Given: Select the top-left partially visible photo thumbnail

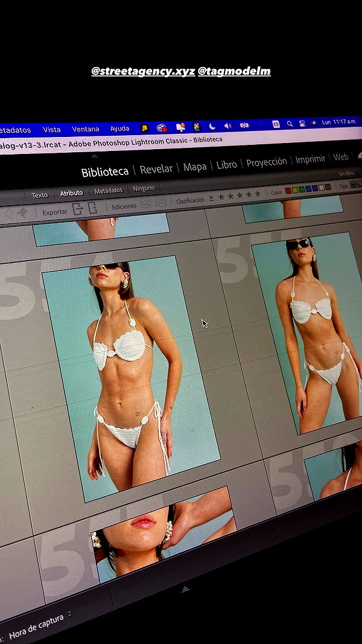Looking at the screenshot, I should tap(101, 229).
